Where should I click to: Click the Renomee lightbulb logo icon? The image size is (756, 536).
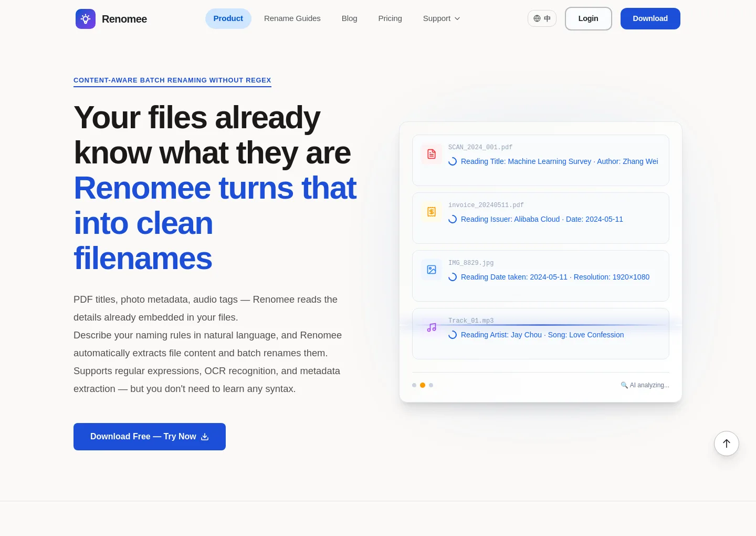click(86, 19)
